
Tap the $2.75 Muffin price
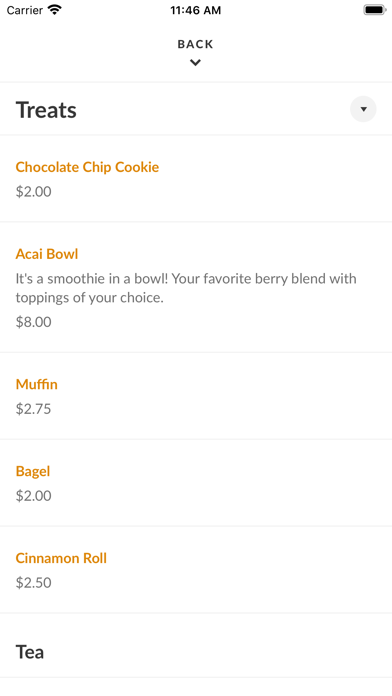pyautogui.click(x=34, y=409)
